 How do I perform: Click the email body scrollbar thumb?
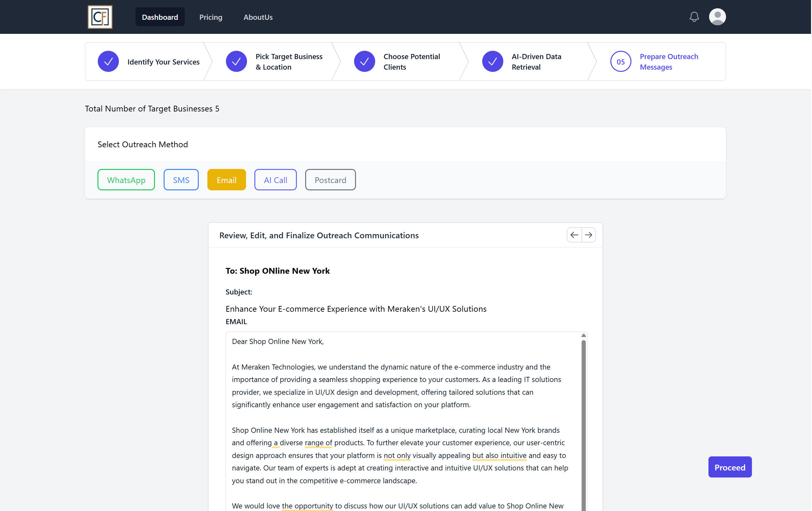pos(584,425)
